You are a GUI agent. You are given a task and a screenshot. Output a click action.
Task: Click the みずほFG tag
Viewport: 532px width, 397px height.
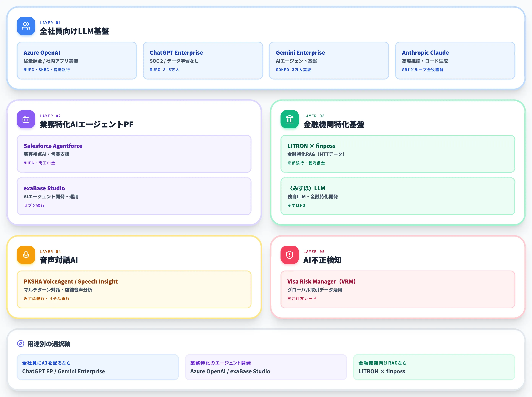pyautogui.click(x=296, y=205)
